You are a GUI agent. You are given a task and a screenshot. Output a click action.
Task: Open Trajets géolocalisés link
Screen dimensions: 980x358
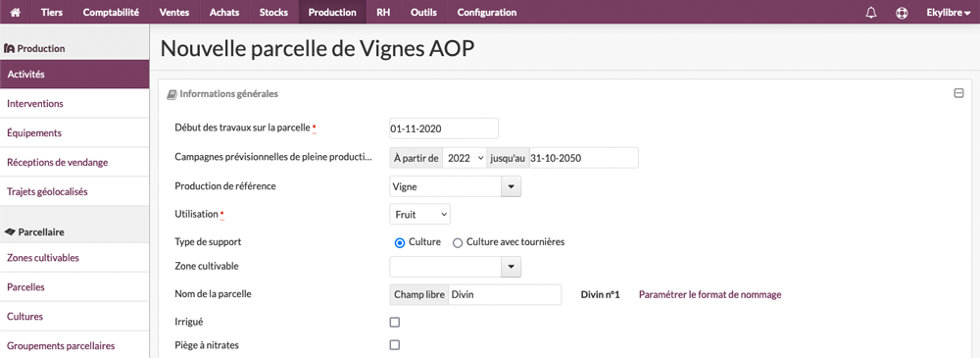click(74, 191)
